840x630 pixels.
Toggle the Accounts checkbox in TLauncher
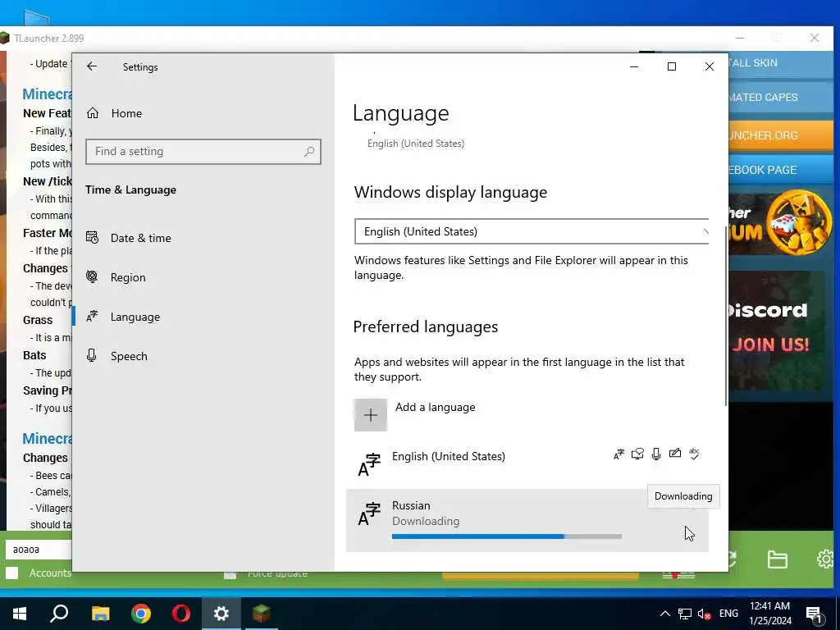click(x=11, y=573)
